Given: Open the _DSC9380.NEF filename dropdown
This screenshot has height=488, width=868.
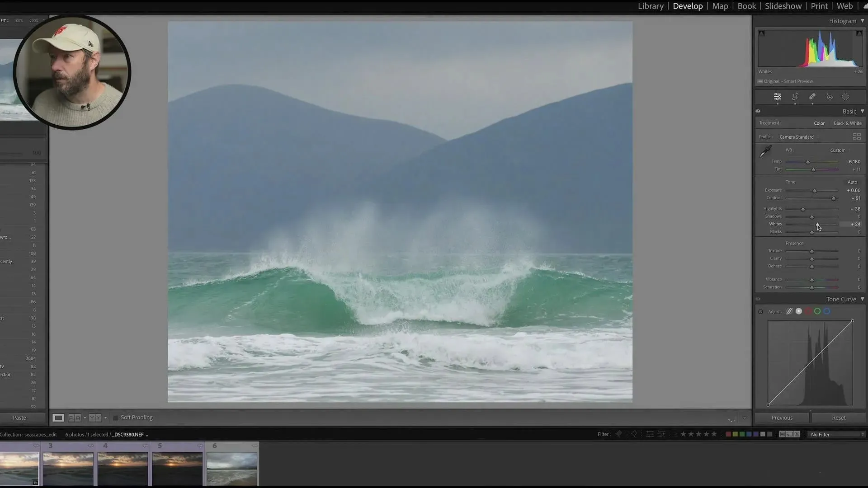Looking at the screenshot, I should (x=130, y=435).
